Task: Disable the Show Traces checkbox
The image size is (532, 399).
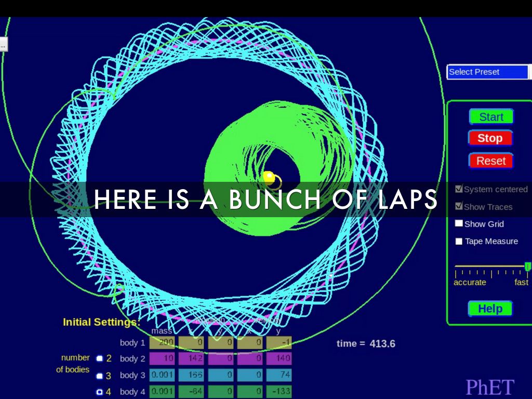Action: 459,206
